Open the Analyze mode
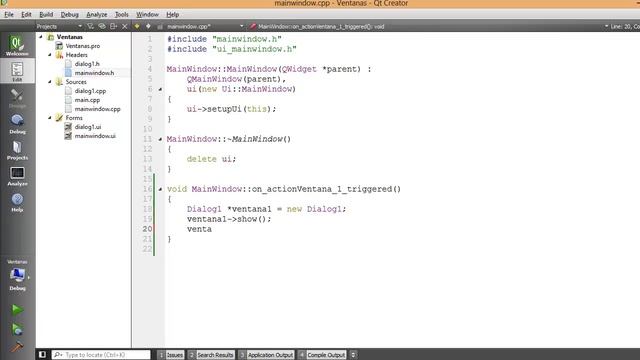This screenshot has width=640, height=360. [17, 176]
